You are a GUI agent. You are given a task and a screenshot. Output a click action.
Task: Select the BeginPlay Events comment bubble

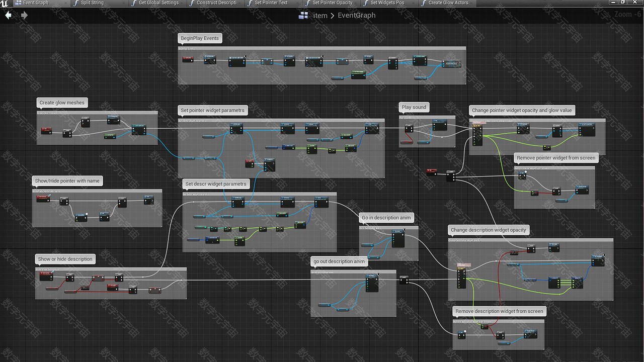coord(200,38)
